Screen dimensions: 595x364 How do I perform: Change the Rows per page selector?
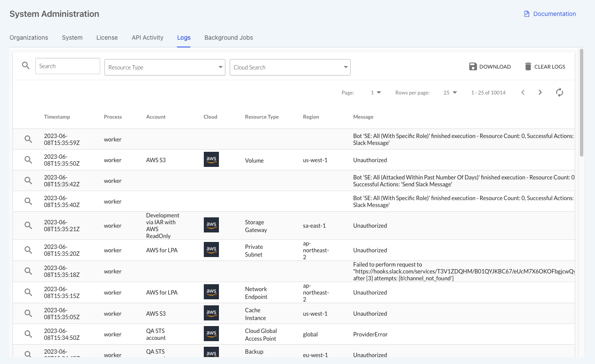click(450, 93)
